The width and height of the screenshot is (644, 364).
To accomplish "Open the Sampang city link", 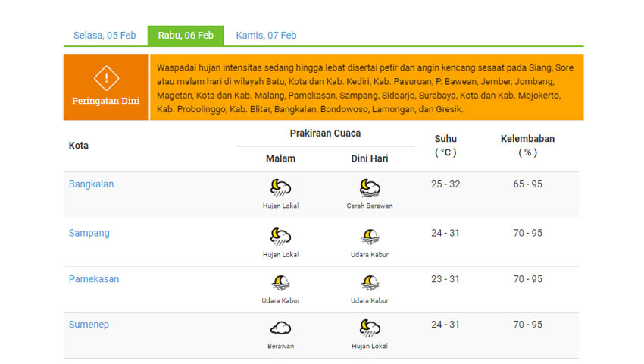I will pyautogui.click(x=89, y=233).
